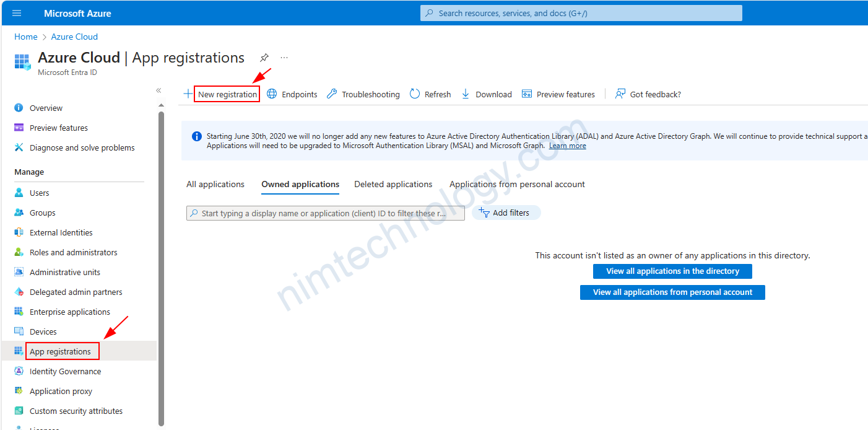The width and height of the screenshot is (868, 430).
Task: Switch to the Deleted applications tab
Action: point(393,184)
